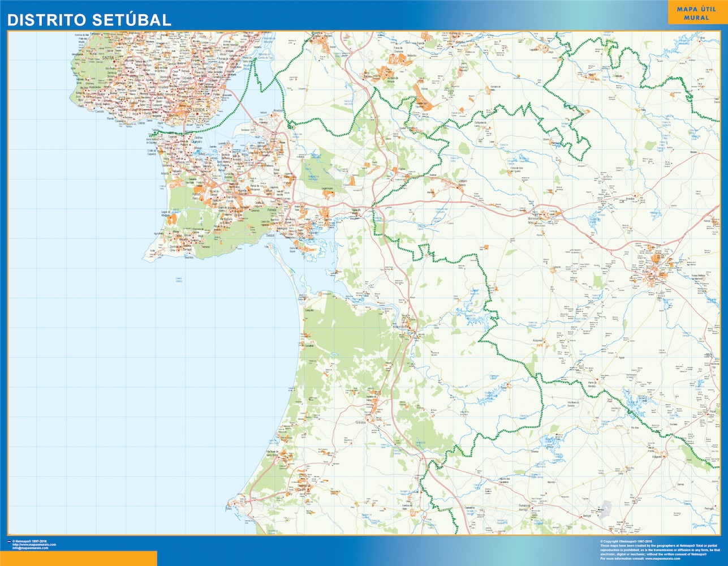Click the Netmaps 1997-2016 text at bottom left
Image resolution: width=728 pixels, height=566 pixels.
pyautogui.click(x=30, y=541)
